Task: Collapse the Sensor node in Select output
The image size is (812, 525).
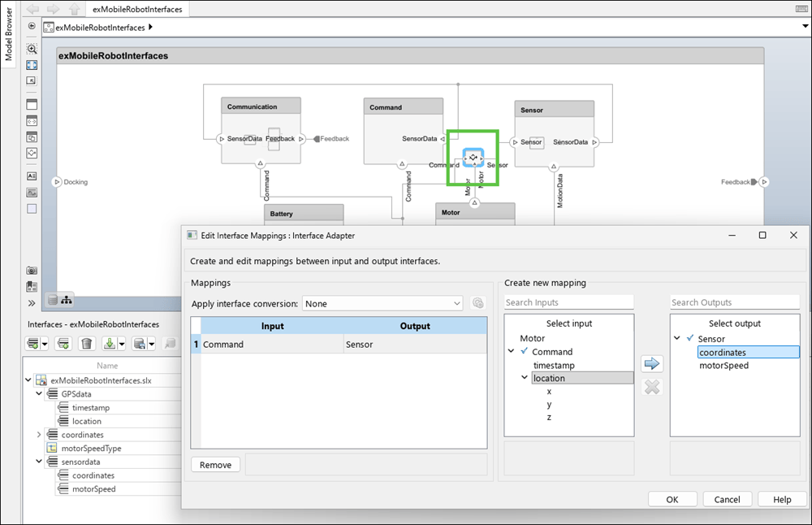Action: tap(677, 338)
